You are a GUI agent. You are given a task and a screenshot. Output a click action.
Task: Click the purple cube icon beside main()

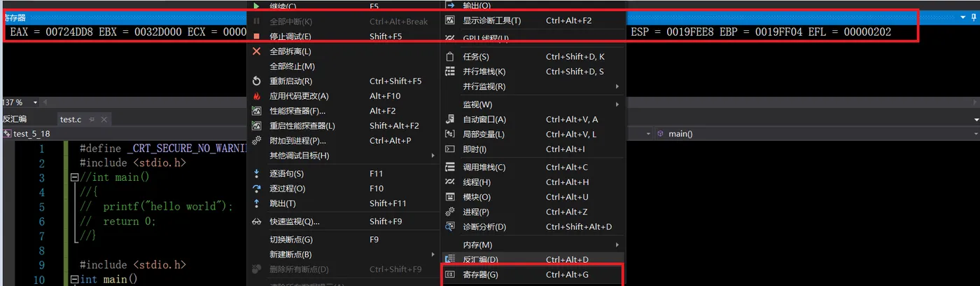(x=660, y=133)
